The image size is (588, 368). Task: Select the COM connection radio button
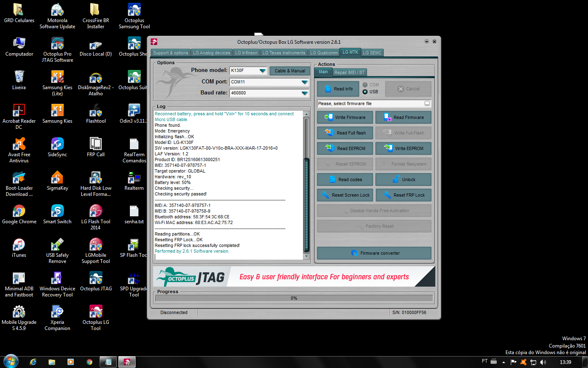point(365,85)
